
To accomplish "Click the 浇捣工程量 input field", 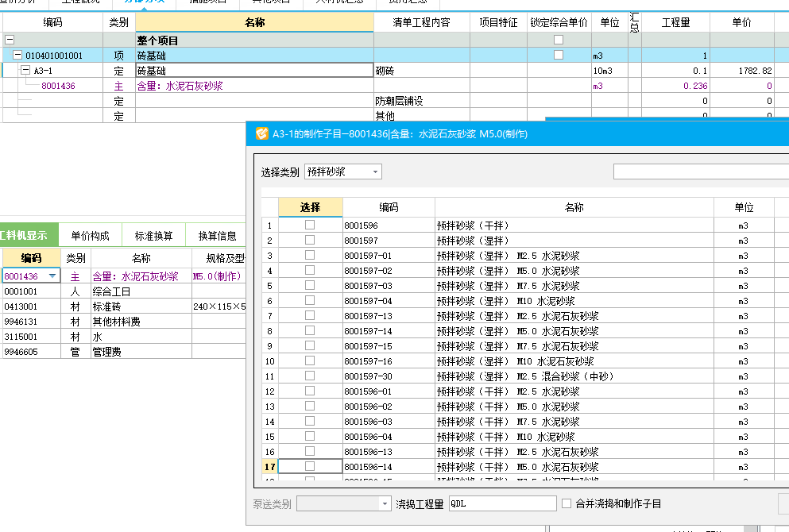I will [503, 503].
